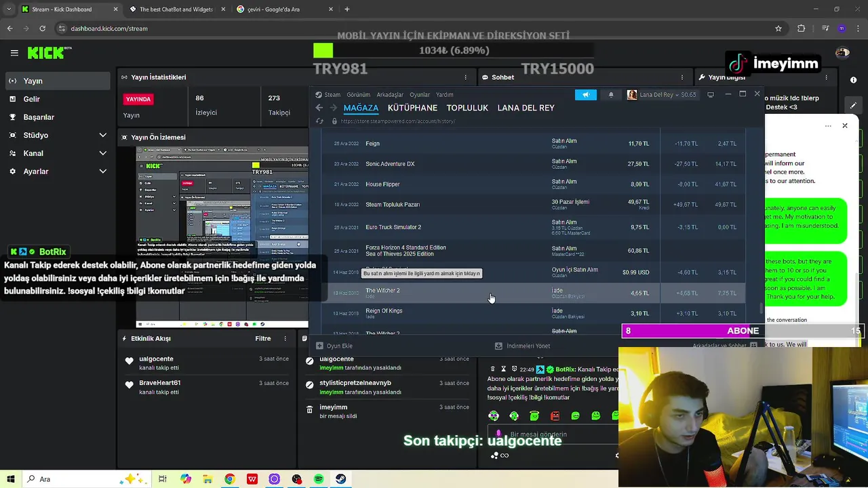Image resolution: width=868 pixels, height=488 pixels.
Task: Open the House Flipper purchase row
Action: click(534, 184)
